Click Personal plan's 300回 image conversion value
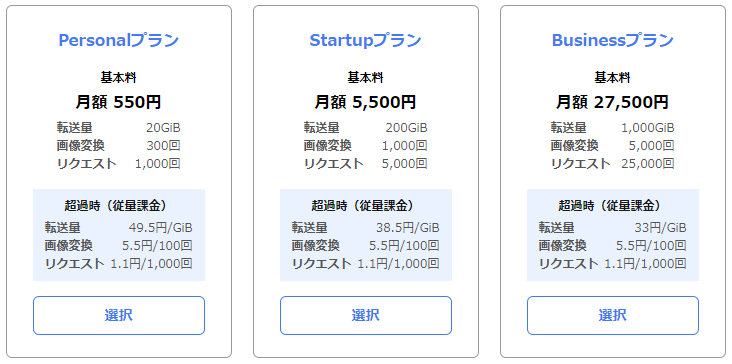The height and width of the screenshot is (364, 732). click(163, 146)
